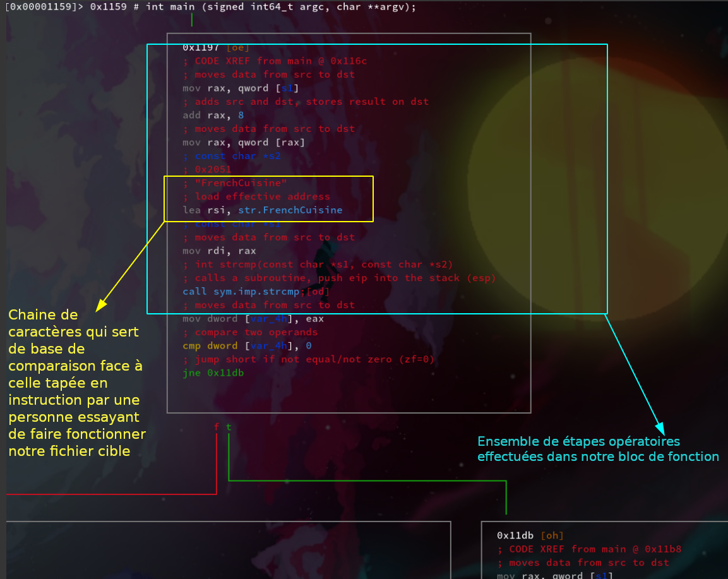Follow the call sym.imp.strcmp instruction
728x579 pixels.
[244, 292]
